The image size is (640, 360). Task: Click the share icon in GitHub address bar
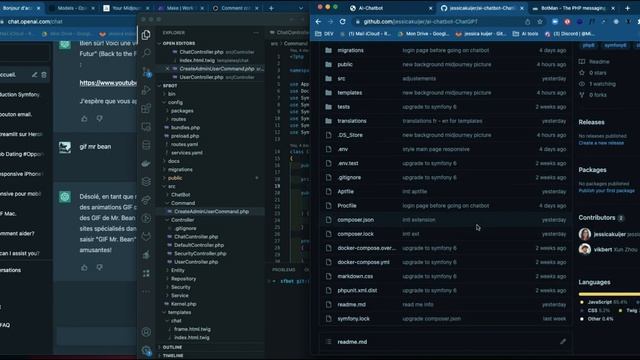click(x=527, y=22)
